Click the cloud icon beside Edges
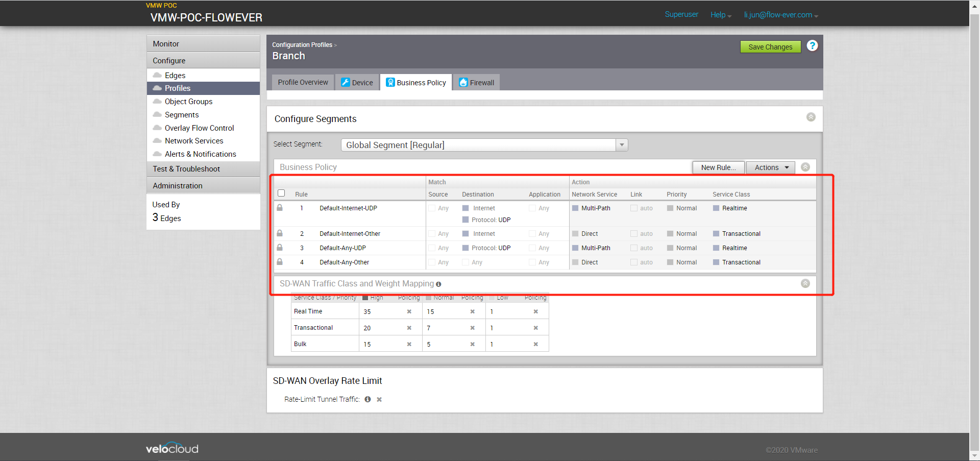The image size is (980, 461). [x=157, y=75]
